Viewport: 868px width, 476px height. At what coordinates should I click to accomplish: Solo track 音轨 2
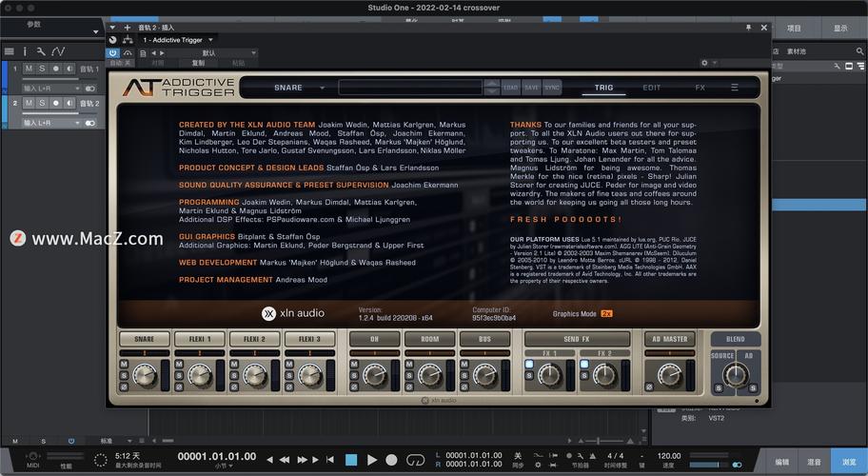click(x=42, y=103)
